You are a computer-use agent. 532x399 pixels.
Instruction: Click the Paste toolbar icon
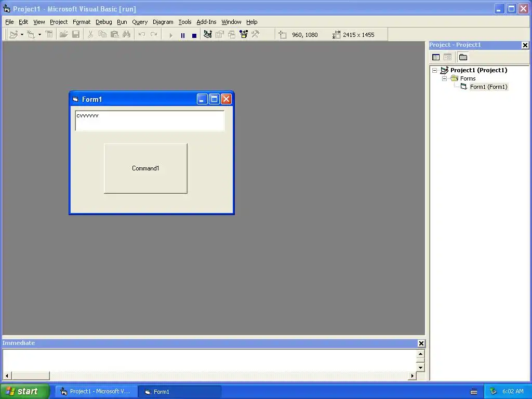click(115, 35)
